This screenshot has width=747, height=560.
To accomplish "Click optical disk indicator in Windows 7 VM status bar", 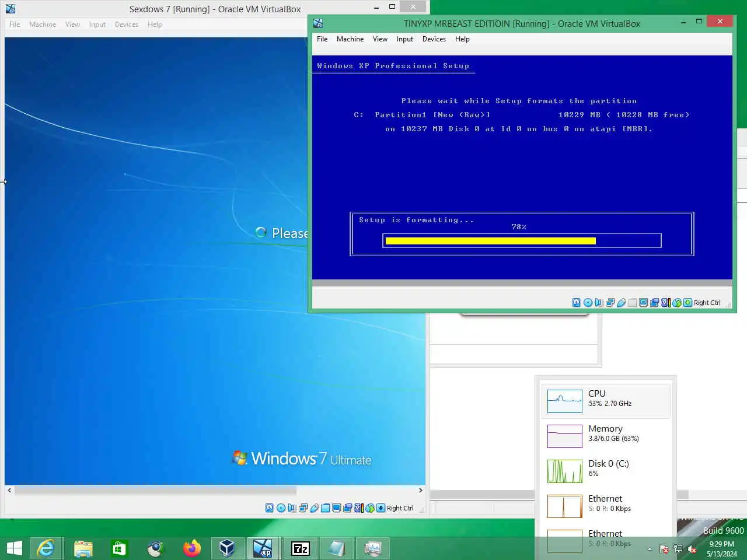I will click(281, 508).
